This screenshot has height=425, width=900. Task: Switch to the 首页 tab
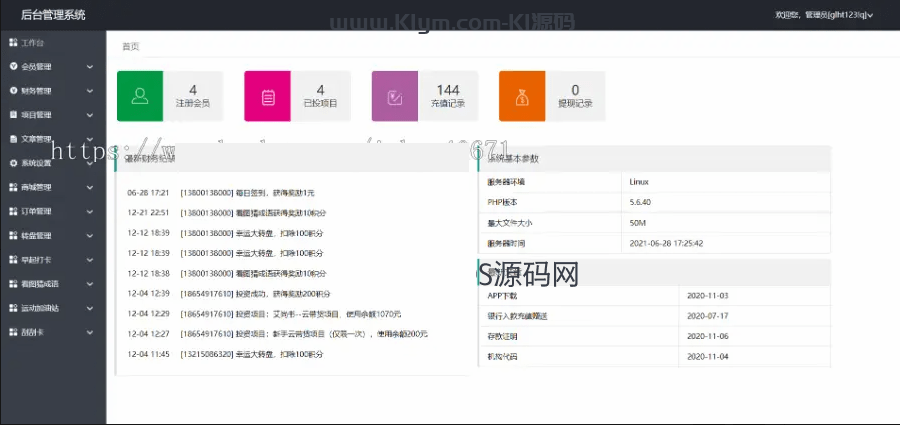tap(131, 47)
